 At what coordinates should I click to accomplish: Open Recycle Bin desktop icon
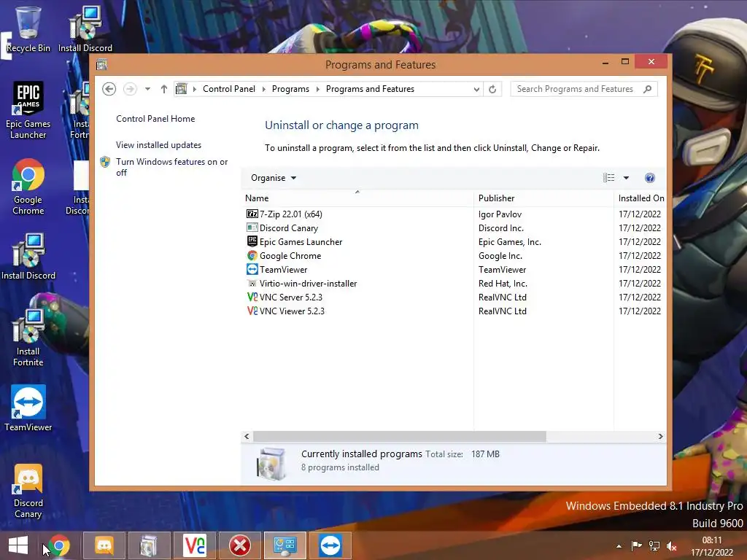click(28, 29)
